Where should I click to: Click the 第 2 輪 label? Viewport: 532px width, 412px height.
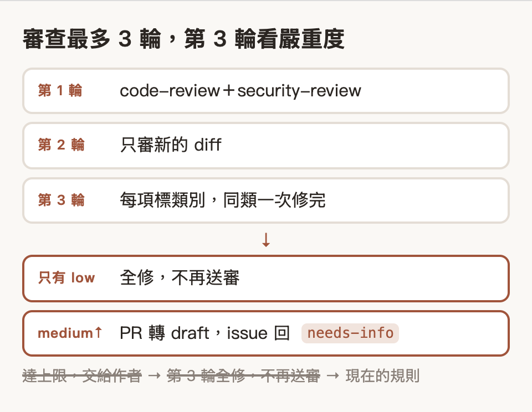(61, 145)
